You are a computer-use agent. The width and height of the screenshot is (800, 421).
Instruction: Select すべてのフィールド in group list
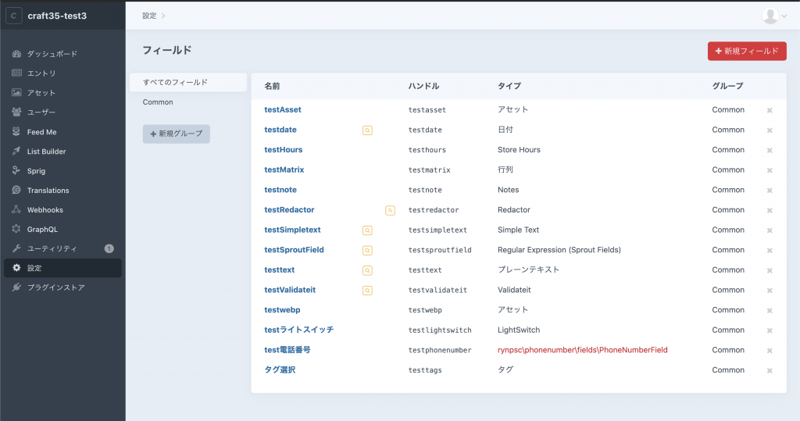[x=175, y=82]
